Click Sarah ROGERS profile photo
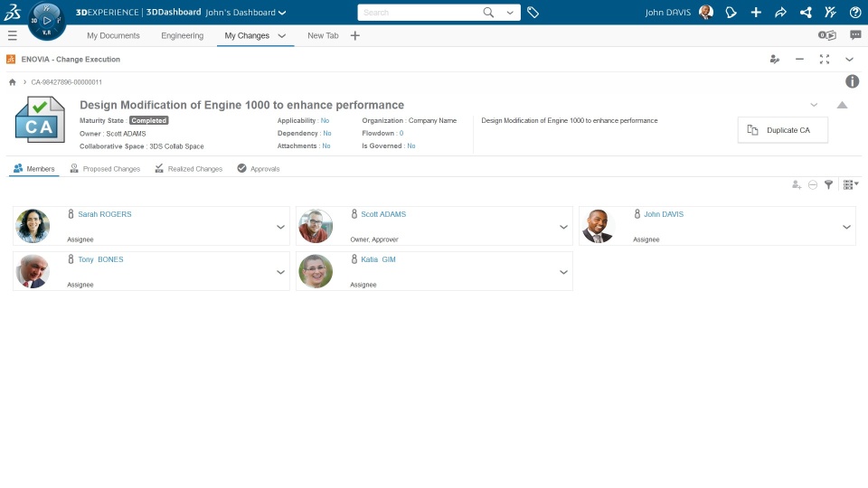The height and width of the screenshot is (488, 868). click(x=33, y=226)
